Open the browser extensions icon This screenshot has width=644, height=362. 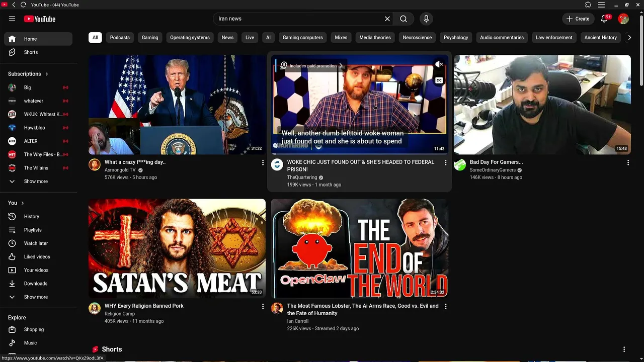[x=588, y=5]
